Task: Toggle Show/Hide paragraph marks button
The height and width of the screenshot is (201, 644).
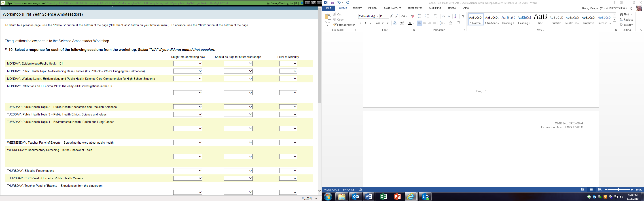Action: (x=463, y=16)
